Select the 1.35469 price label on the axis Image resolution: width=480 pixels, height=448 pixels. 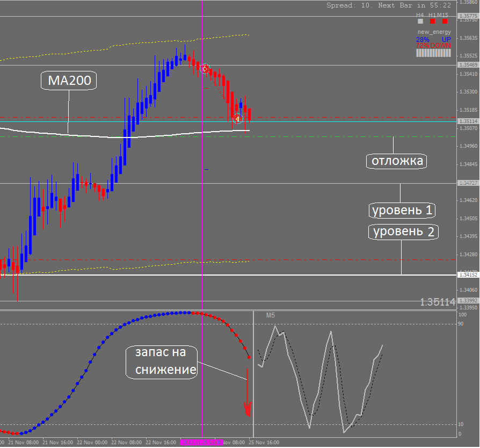[468, 64]
